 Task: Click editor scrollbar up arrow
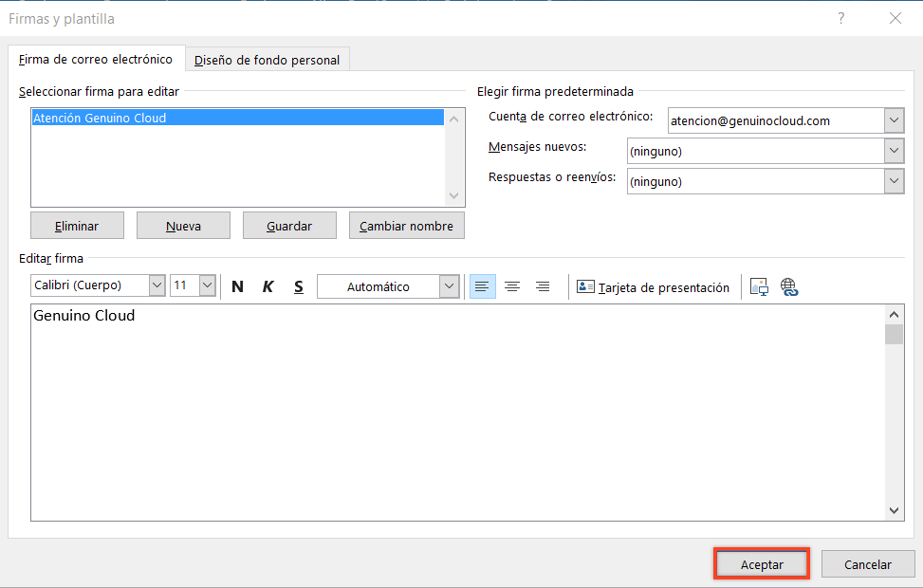tap(894, 315)
